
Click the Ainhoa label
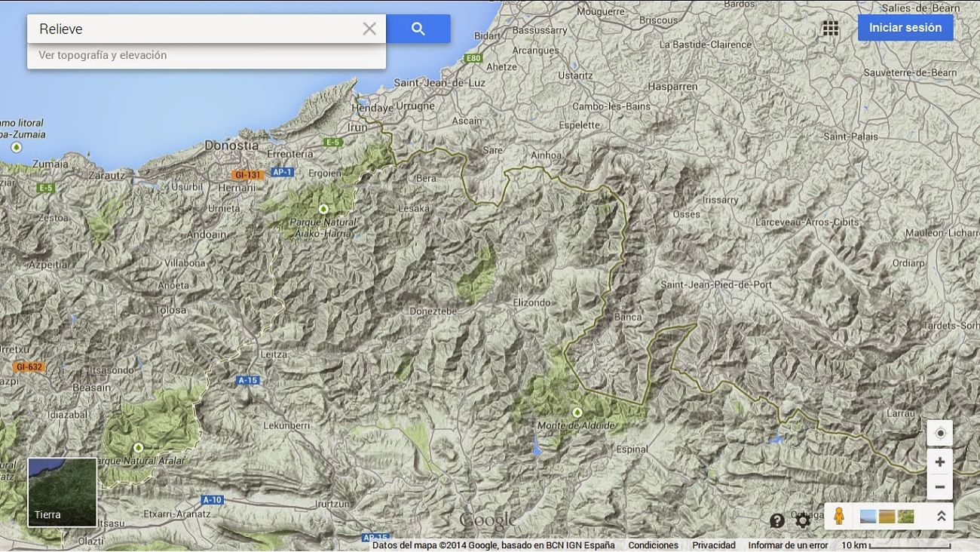click(x=547, y=155)
